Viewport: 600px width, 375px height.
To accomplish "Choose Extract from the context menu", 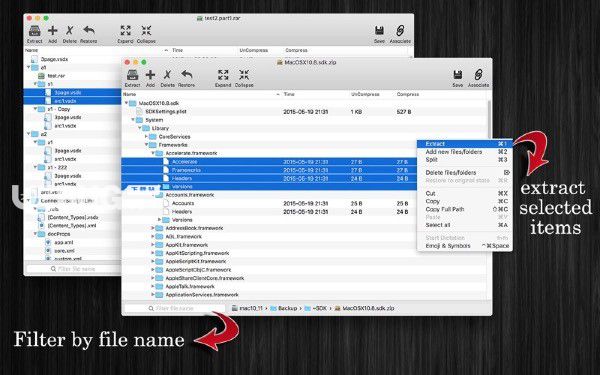I will coord(465,144).
